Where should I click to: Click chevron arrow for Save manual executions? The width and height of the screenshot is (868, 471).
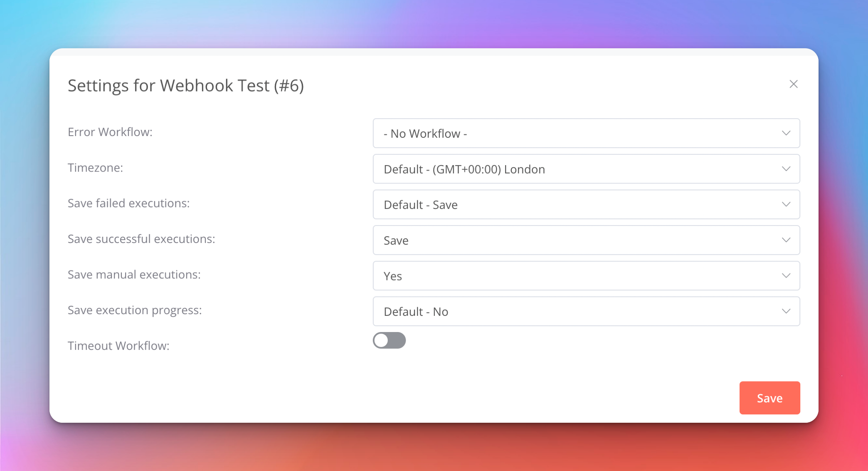coord(786,276)
